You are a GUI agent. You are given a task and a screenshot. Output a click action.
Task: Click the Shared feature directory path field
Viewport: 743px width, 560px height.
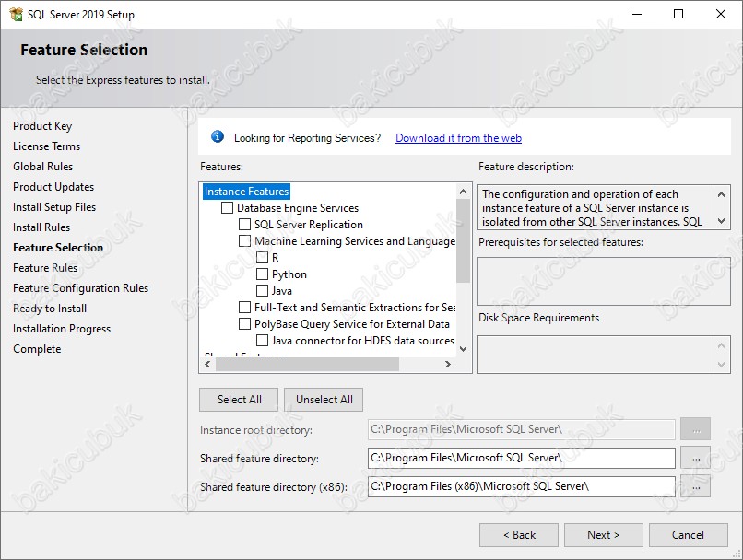point(521,459)
